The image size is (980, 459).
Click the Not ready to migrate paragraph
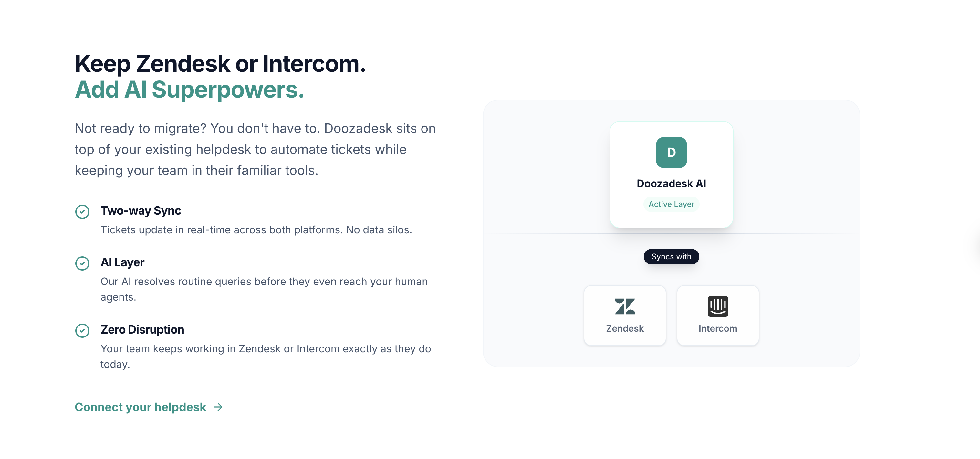pos(255,149)
